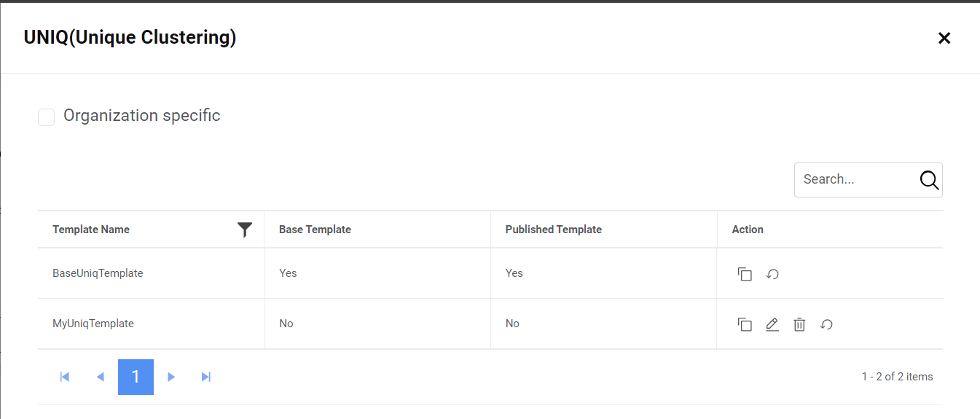The width and height of the screenshot is (980, 419).
Task: Go to the first page of results
Action: (x=65, y=377)
